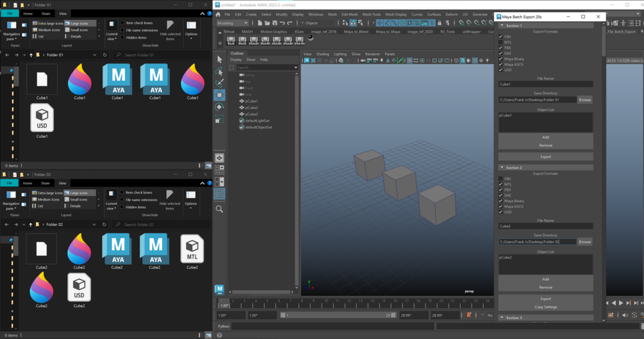Click Browse for Section 1 save directory
This screenshot has width=644, height=339.
585,100
